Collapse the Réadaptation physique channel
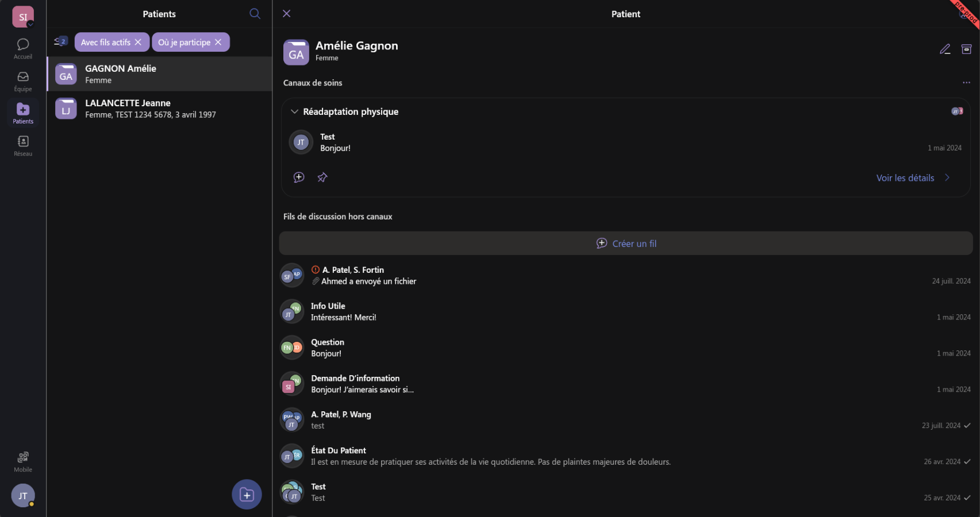 click(294, 112)
